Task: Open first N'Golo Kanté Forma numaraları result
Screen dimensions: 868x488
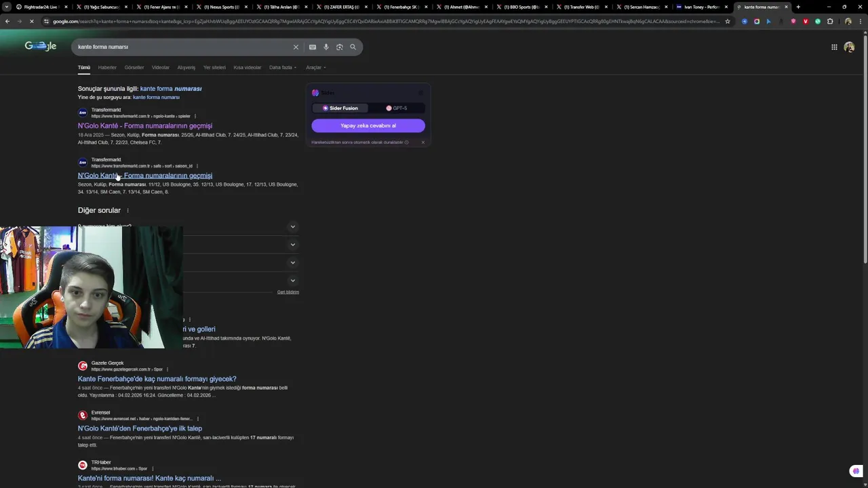Action: tap(145, 126)
